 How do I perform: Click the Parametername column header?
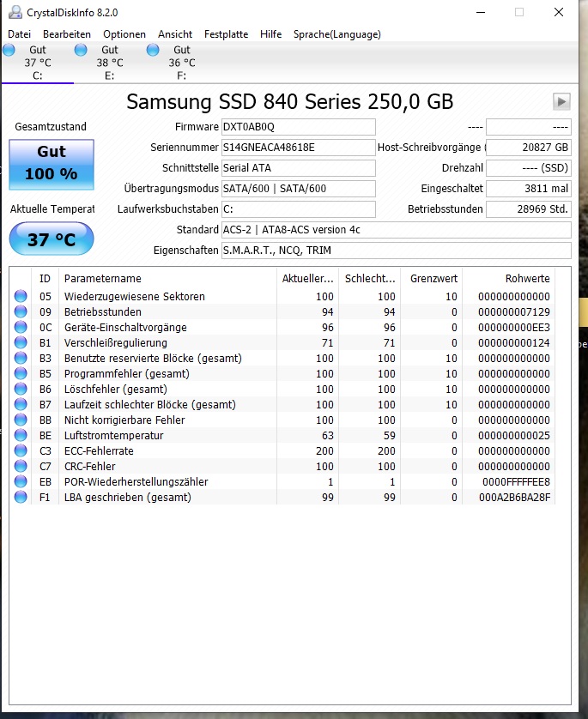pos(167,278)
